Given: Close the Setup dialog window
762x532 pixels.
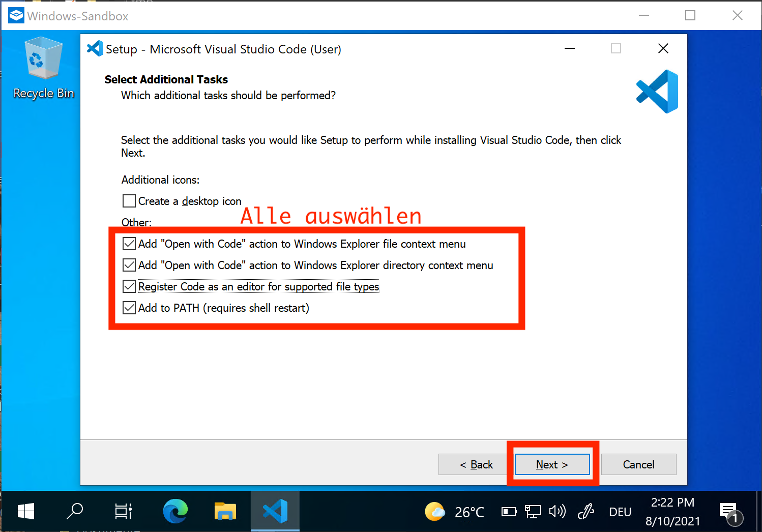Looking at the screenshot, I should (x=663, y=48).
